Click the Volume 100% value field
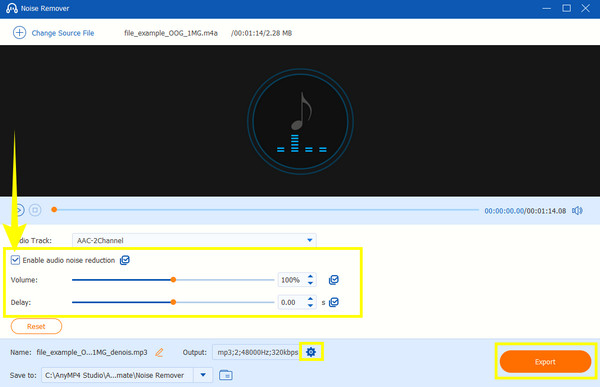The image size is (600, 387). click(291, 280)
